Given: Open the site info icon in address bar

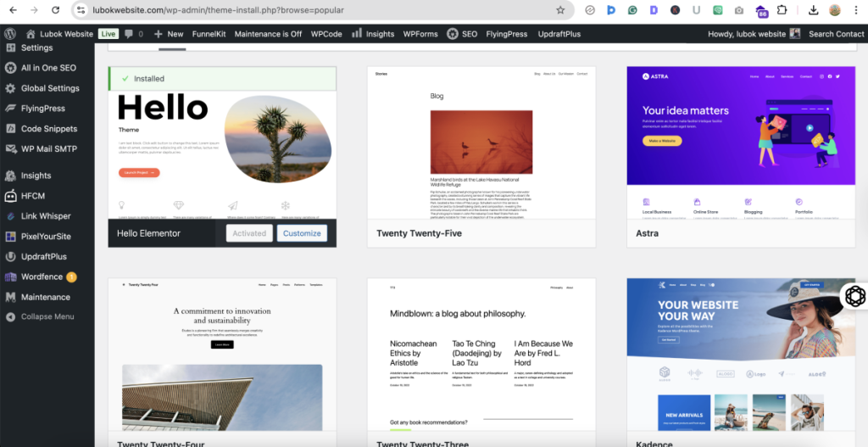Looking at the screenshot, I should tap(81, 10).
